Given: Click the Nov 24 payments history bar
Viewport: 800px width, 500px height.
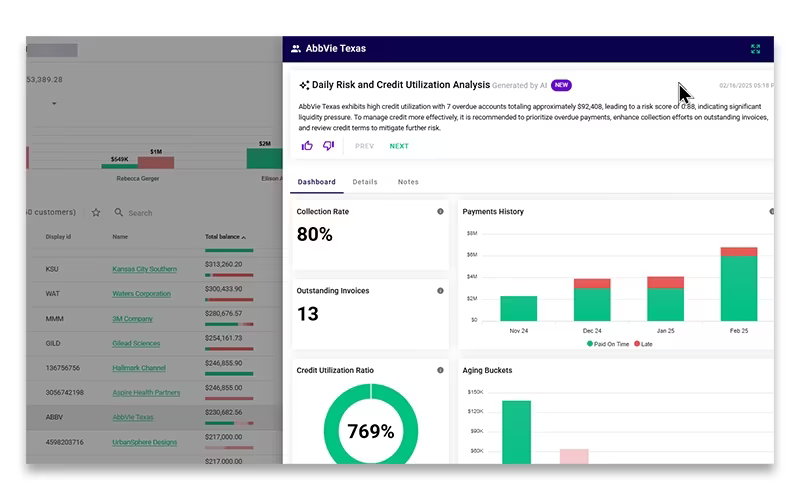Looking at the screenshot, I should [518, 308].
